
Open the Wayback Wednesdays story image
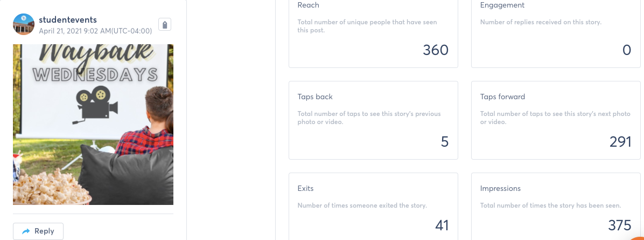(93, 125)
